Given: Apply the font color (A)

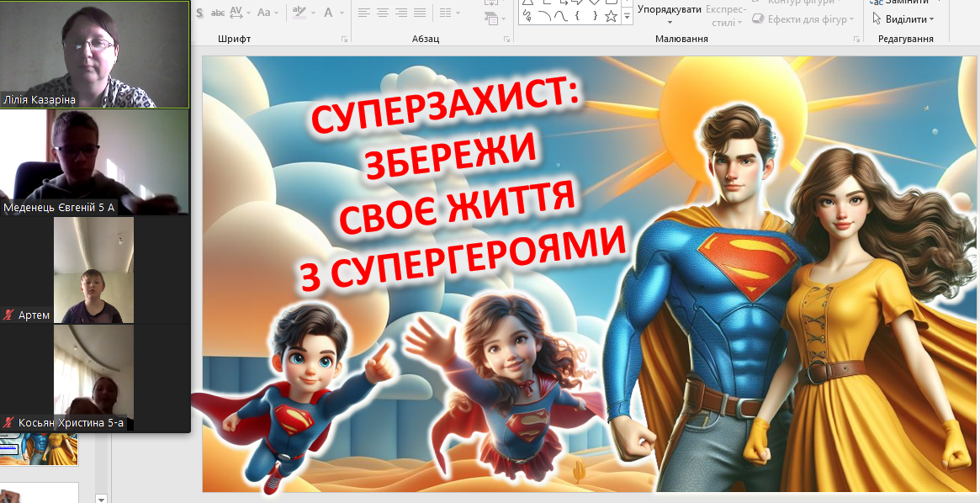Looking at the screenshot, I should 328,13.
